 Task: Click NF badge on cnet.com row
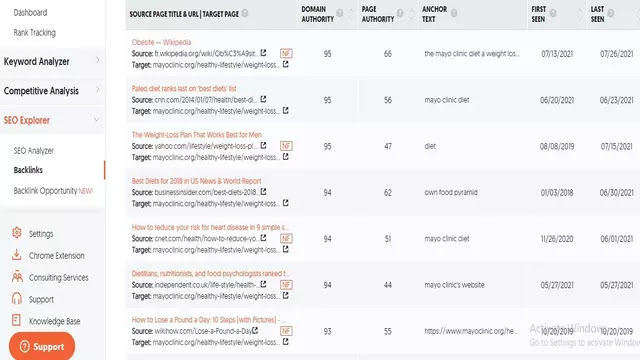click(x=286, y=238)
